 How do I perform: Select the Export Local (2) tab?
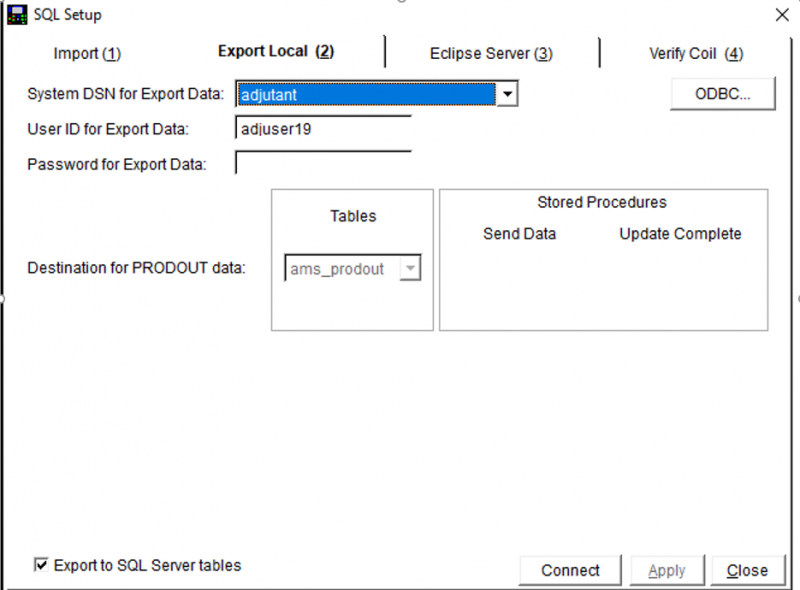click(276, 52)
